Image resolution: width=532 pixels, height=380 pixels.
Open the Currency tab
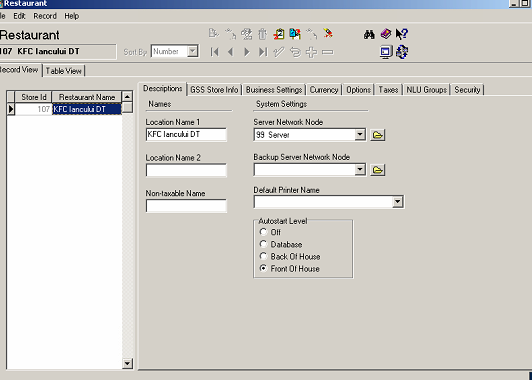point(324,90)
